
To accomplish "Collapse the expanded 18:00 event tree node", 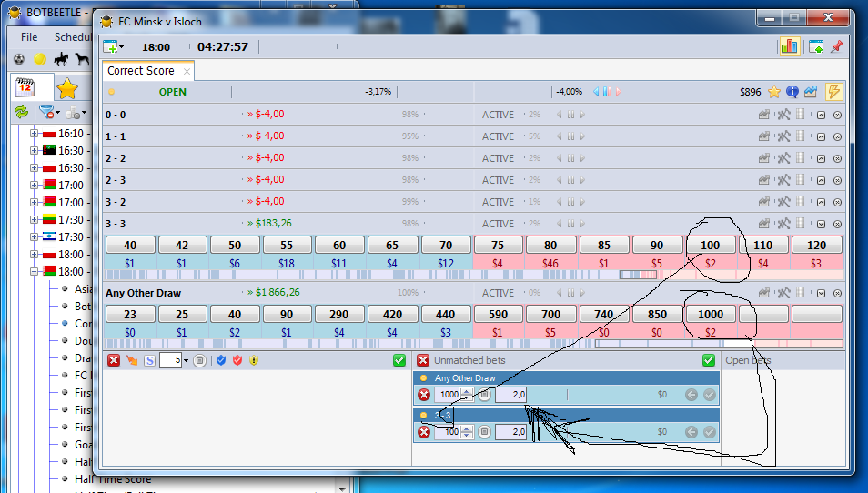I will pyautogui.click(x=34, y=272).
